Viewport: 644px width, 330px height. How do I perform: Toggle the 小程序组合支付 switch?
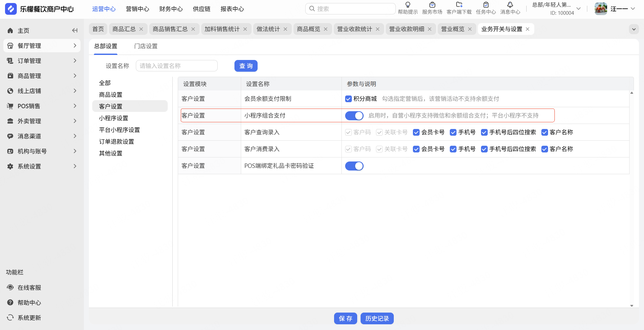click(x=354, y=116)
